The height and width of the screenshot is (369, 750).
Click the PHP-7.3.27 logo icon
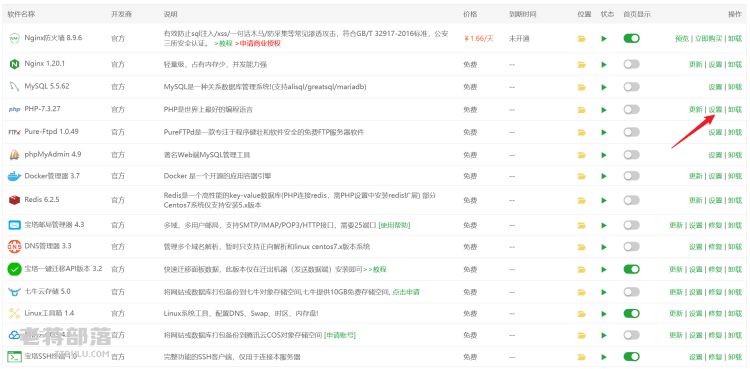pos(14,109)
